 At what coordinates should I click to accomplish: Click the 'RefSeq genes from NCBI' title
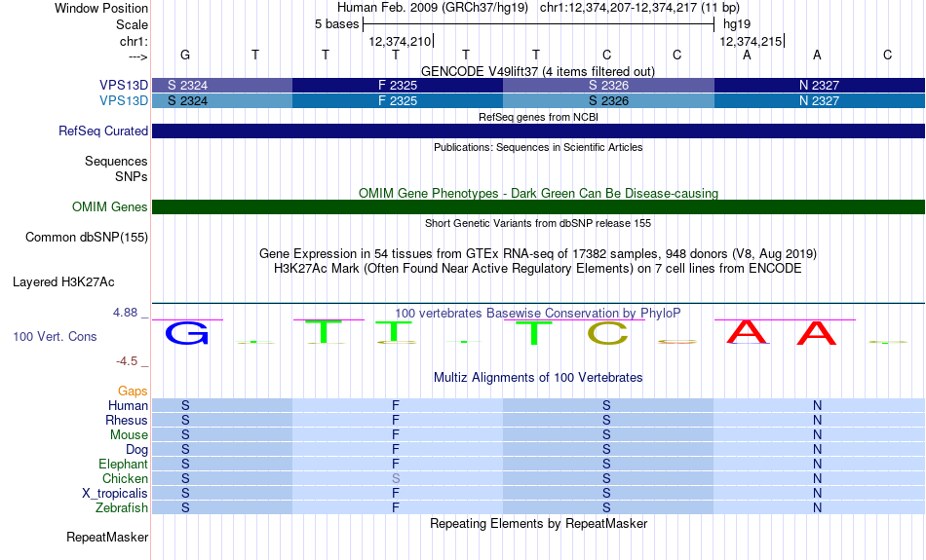coord(538,117)
